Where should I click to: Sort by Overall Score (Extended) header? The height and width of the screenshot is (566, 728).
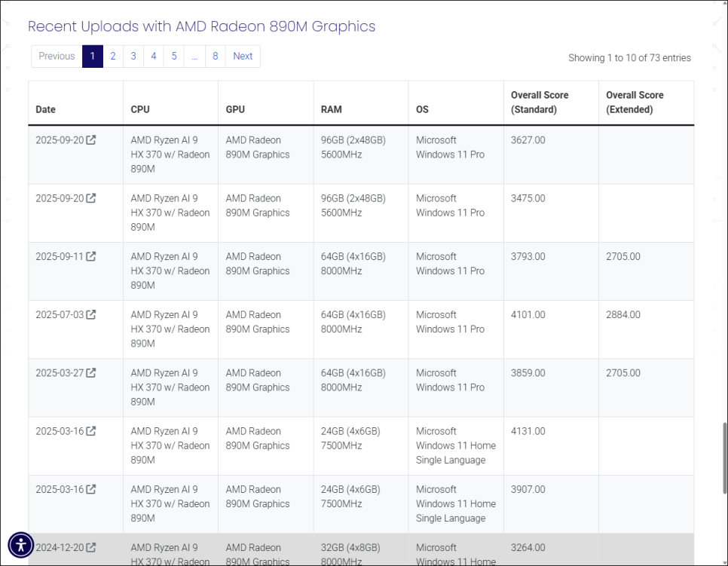pos(635,102)
